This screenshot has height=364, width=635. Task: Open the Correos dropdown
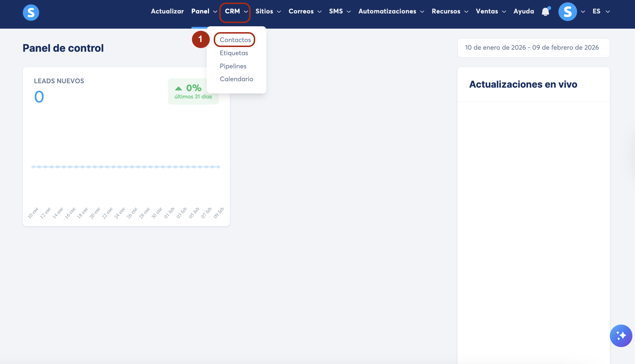point(305,11)
